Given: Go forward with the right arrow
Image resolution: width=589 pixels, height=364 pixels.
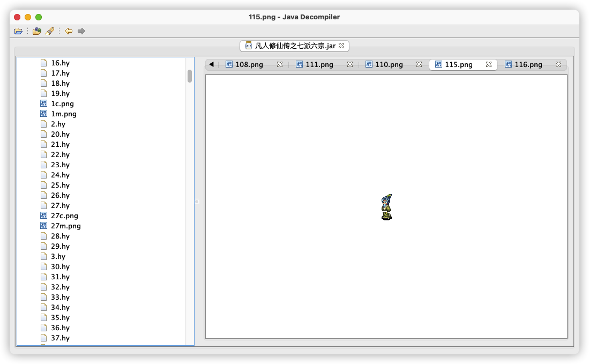Looking at the screenshot, I should coord(81,31).
